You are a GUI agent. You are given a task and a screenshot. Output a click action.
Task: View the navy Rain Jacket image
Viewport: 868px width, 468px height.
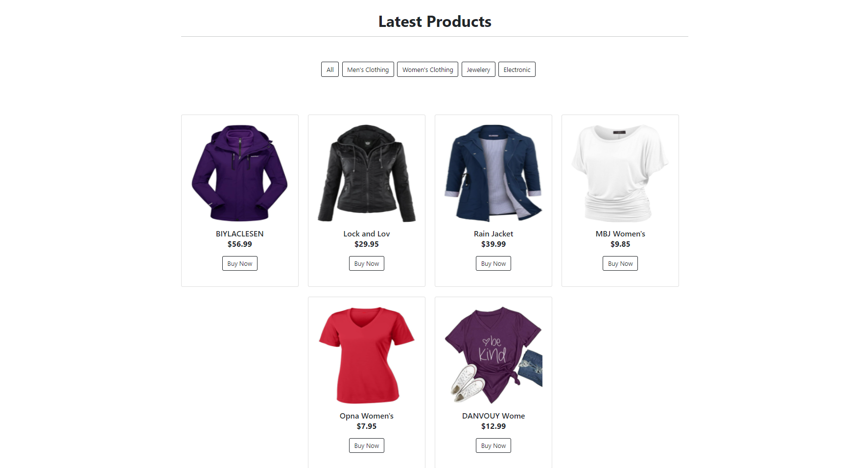[493, 173]
